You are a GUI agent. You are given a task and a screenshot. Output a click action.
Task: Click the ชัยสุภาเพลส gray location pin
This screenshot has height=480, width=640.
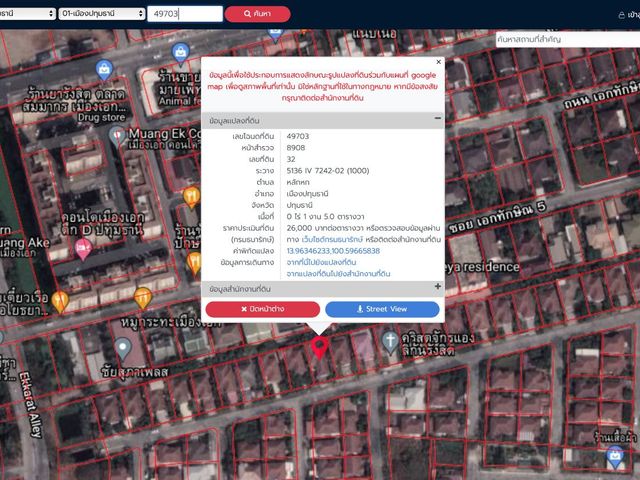click(122, 348)
